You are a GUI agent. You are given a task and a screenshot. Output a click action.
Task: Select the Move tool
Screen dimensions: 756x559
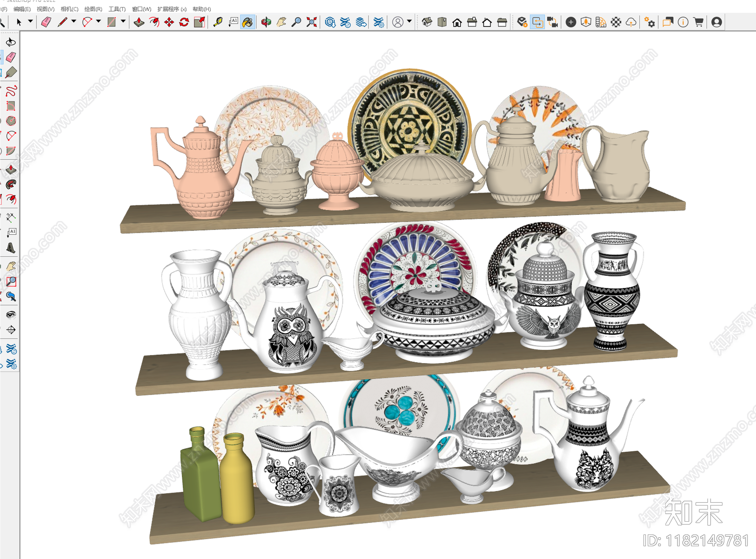(169, 22)
